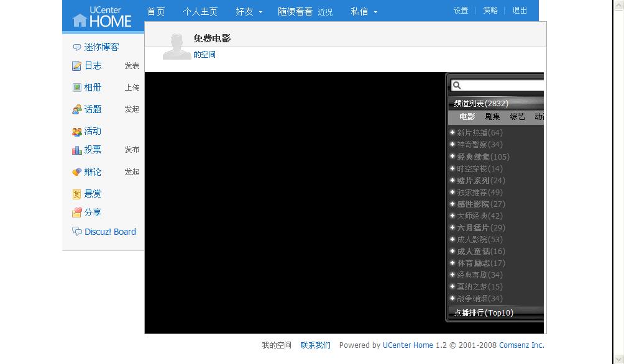This screenshot has width=624, height=364.
Task: Open 设置 in the top right
Action: click(461, 11)
